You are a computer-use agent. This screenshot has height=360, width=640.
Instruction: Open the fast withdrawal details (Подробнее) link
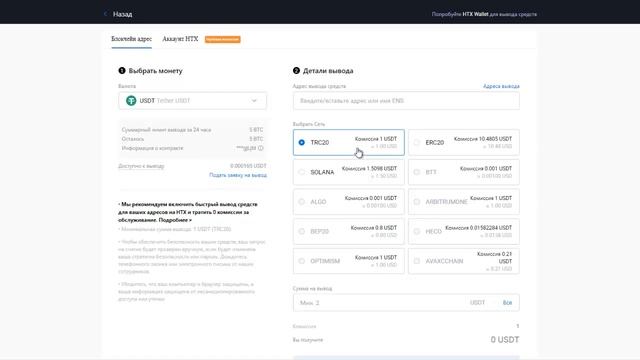point(175,220)
